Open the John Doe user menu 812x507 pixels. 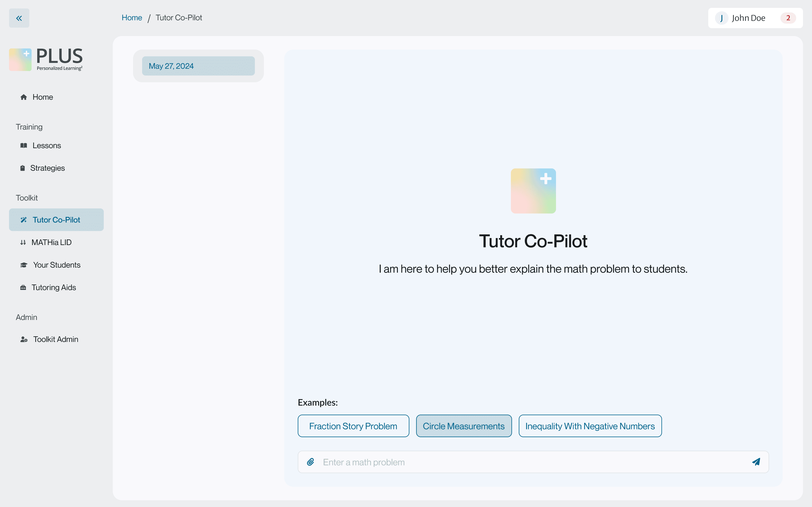(x=748, y=18)
